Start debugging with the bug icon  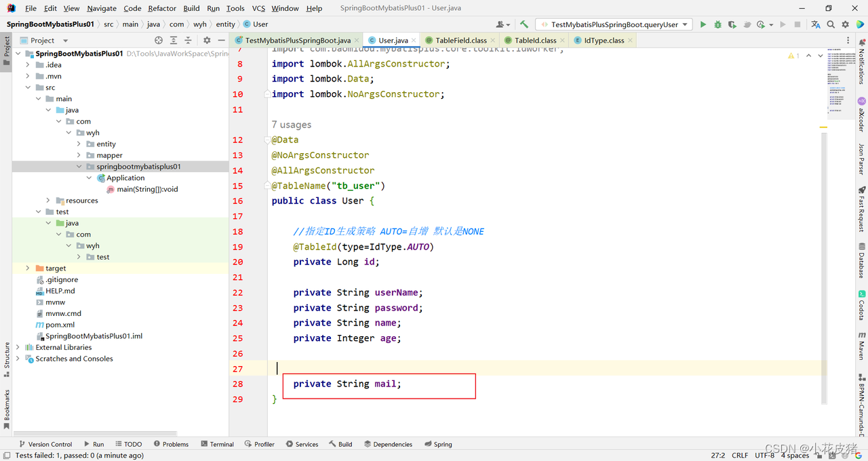point(717,24)
